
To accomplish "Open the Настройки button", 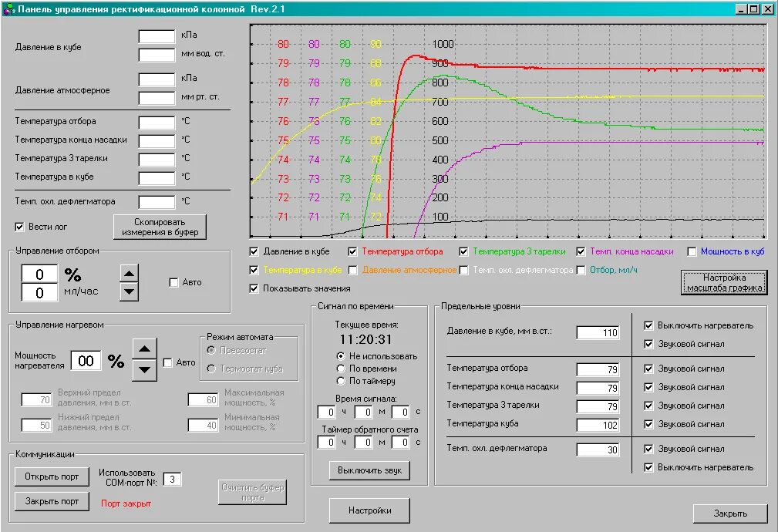I will point(369,510).
